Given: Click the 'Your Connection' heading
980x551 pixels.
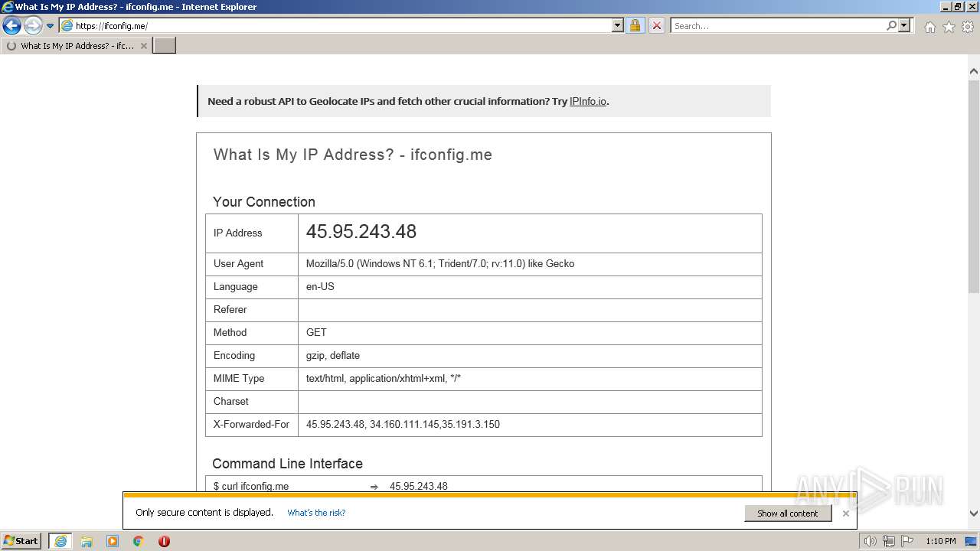Looking at the screenshot, I should 264,202.
